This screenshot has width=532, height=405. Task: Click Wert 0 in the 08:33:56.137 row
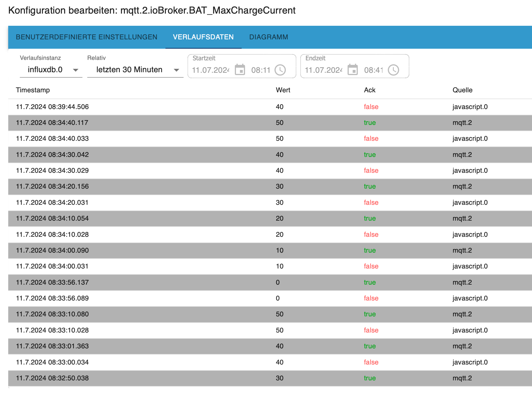click(278, 282)
